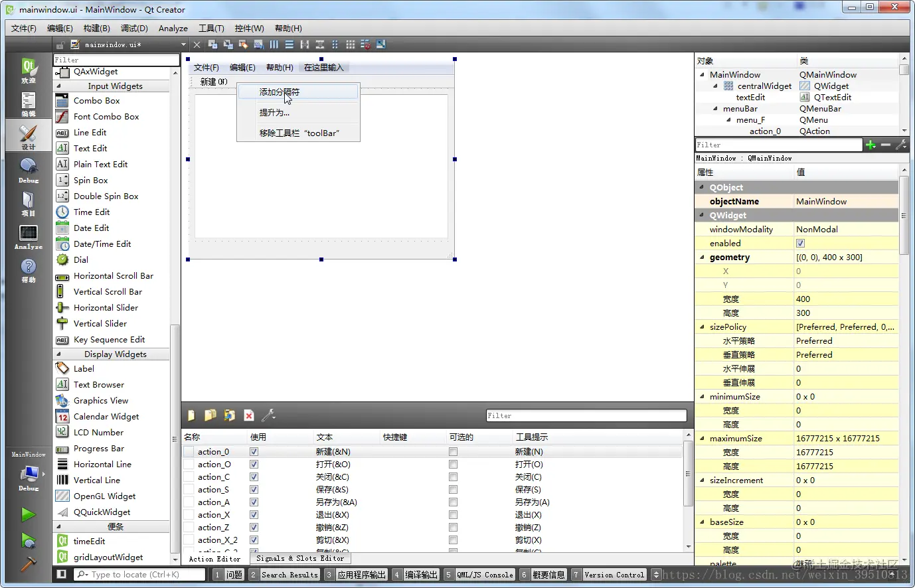
Task: Click the New action icon in Action Editor
Action: [191, 415]
